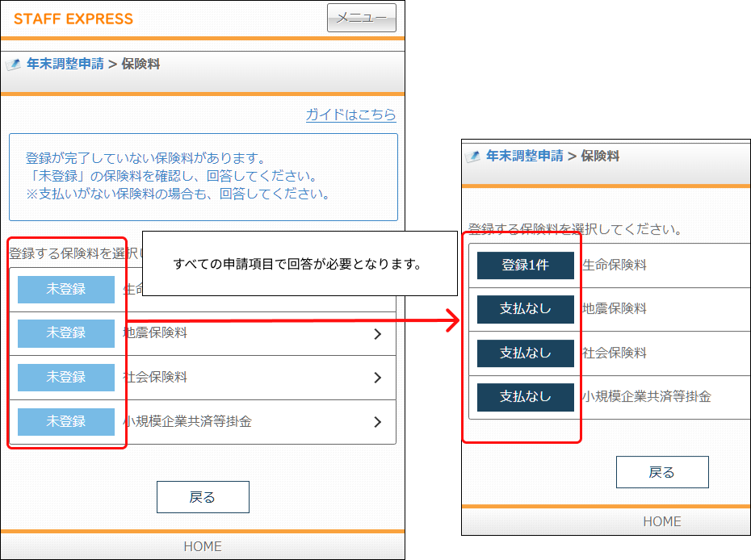Select 未登録 badge next to 社会保険料
751x560 pixels.
click(66, 377)
